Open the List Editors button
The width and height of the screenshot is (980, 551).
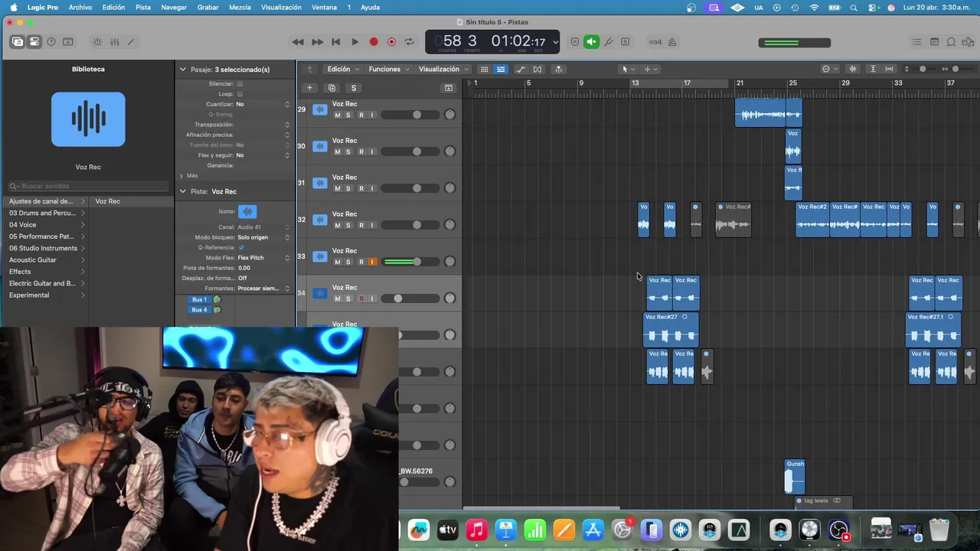(x=916, y=42)
